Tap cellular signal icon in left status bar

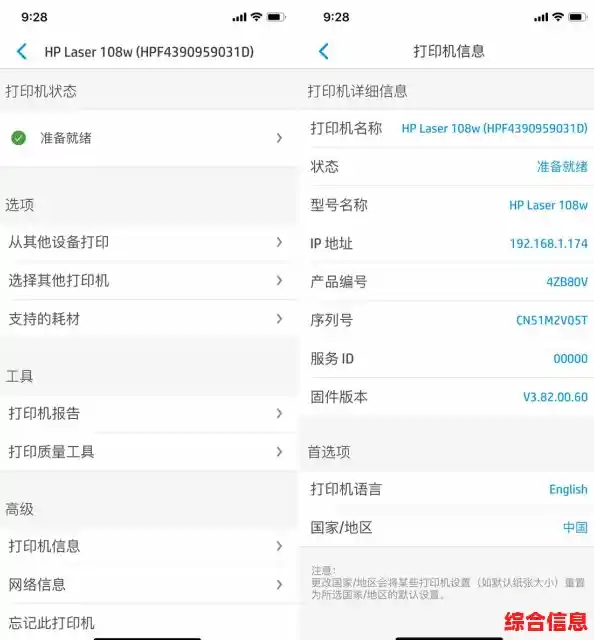click(x=239, y=18)
